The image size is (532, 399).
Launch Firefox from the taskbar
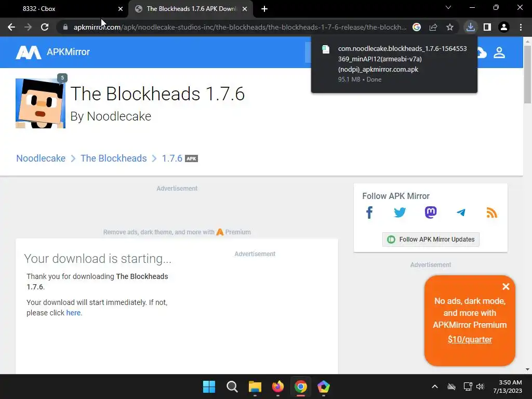tap(278, 387)
